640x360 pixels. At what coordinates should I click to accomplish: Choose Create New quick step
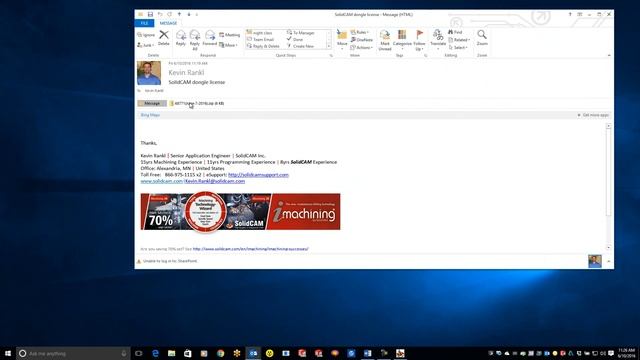click(x=300, y=46)
